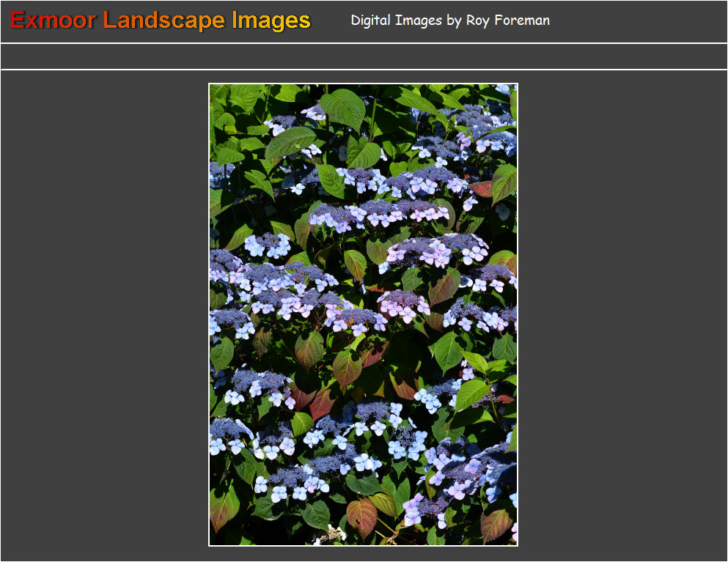The width and height of the screenshot is (728, 562).
Task: Click the center of the hydrangea photo
Action: 363,314
